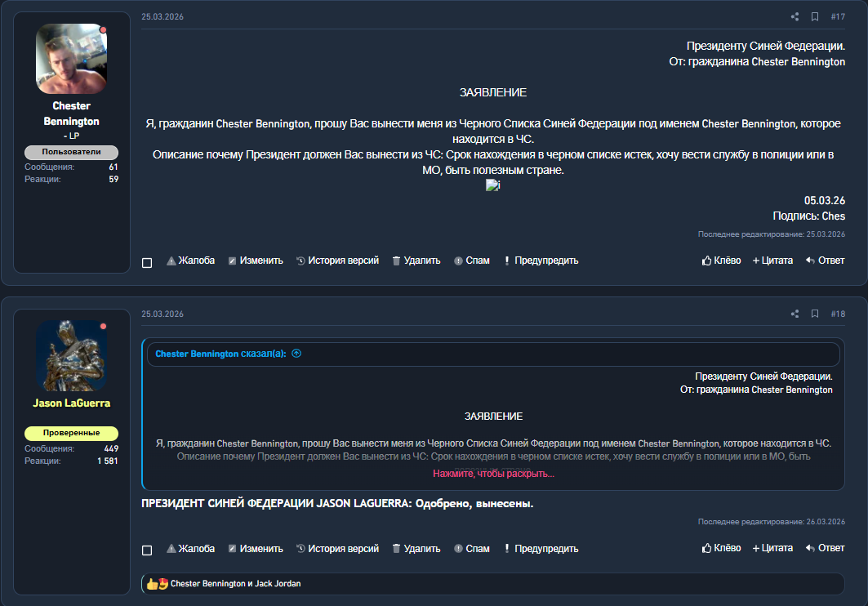Expand quote with Нажмите, чтобы раскрыть

click(x=493, y=474)
